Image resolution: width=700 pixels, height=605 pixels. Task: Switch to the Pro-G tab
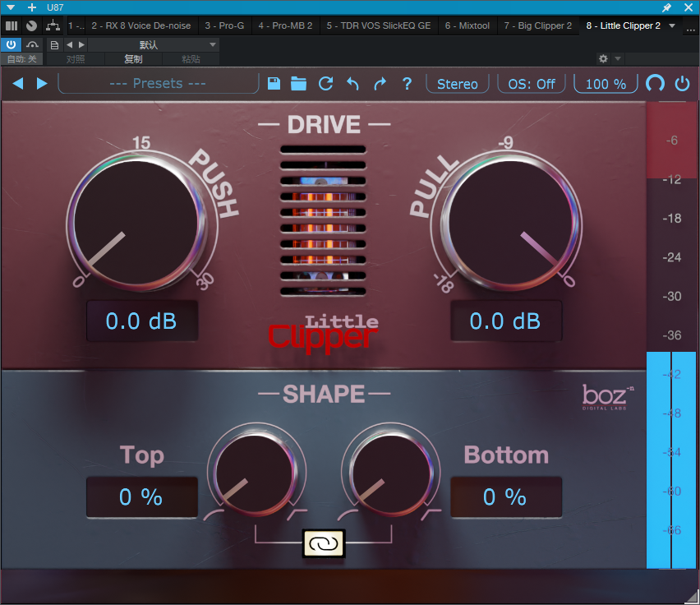pyautogui.click(x=224, y=26)
